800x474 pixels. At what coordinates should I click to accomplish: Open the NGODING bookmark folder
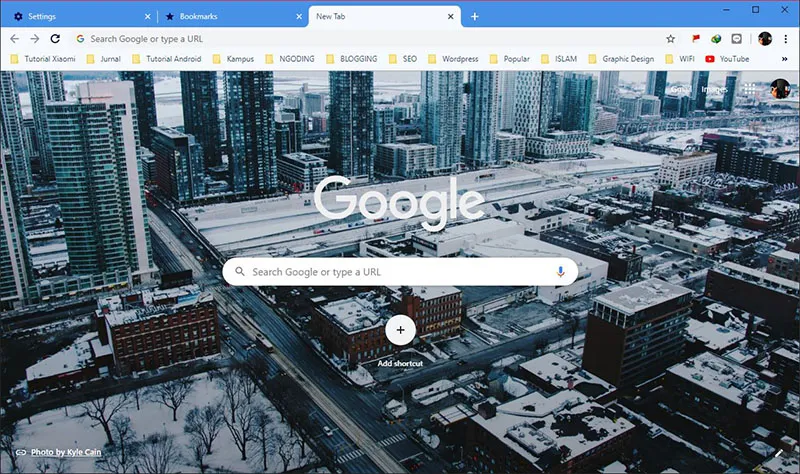(290, 59)
